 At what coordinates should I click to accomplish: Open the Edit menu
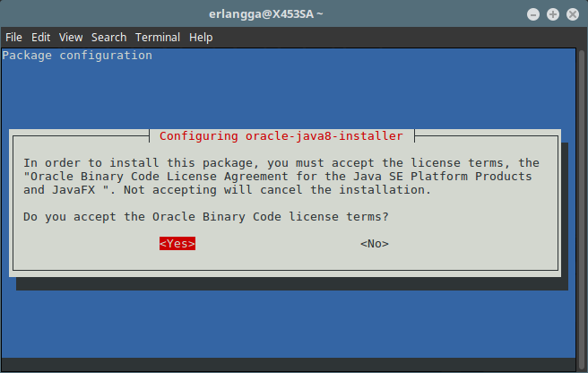tap(40, 38)
